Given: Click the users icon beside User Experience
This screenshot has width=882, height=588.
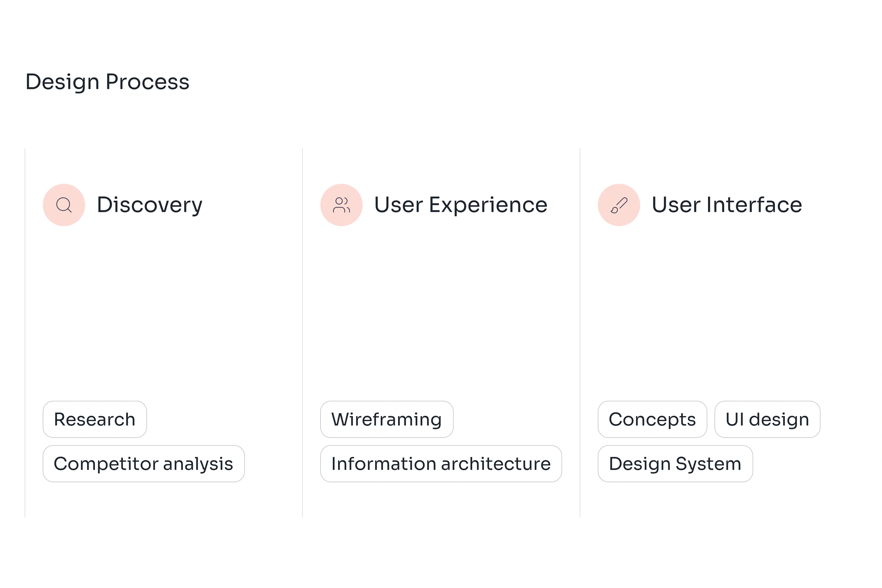Looking at the screenshot, I should [341, 205].
